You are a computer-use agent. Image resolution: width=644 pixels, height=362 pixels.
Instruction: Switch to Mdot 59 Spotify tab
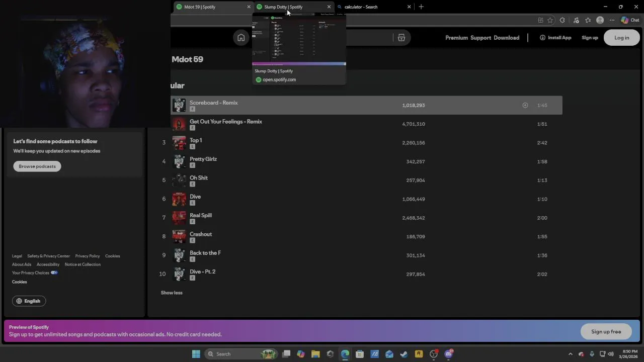[212, 7]
